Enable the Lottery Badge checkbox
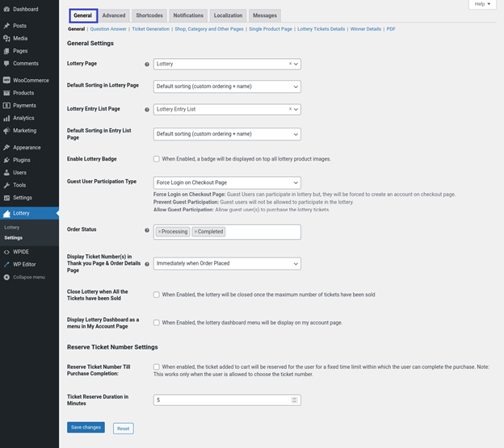The height and width of the screenshot is (448, 504). 157,159
